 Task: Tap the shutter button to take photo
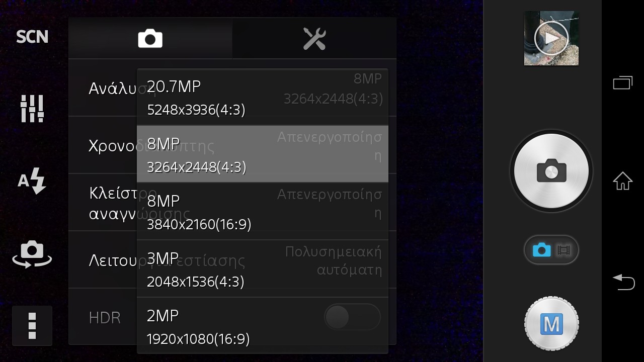(551, 171)
